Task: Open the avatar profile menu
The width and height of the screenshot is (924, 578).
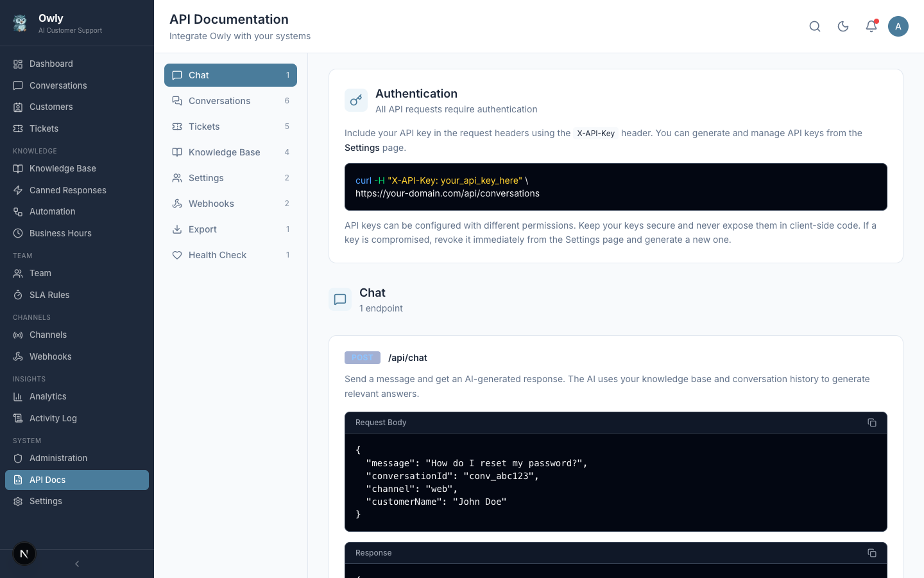Action: pos(898,26)
